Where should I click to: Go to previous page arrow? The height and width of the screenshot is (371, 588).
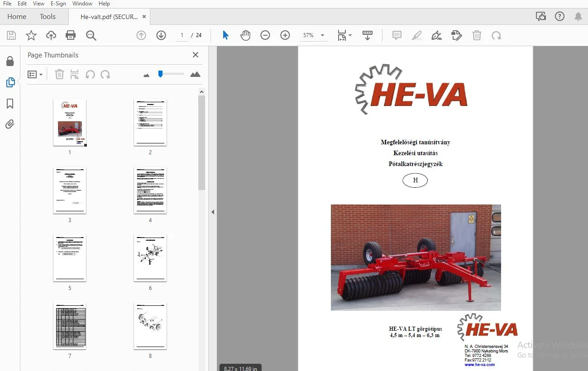coord(141,35)
